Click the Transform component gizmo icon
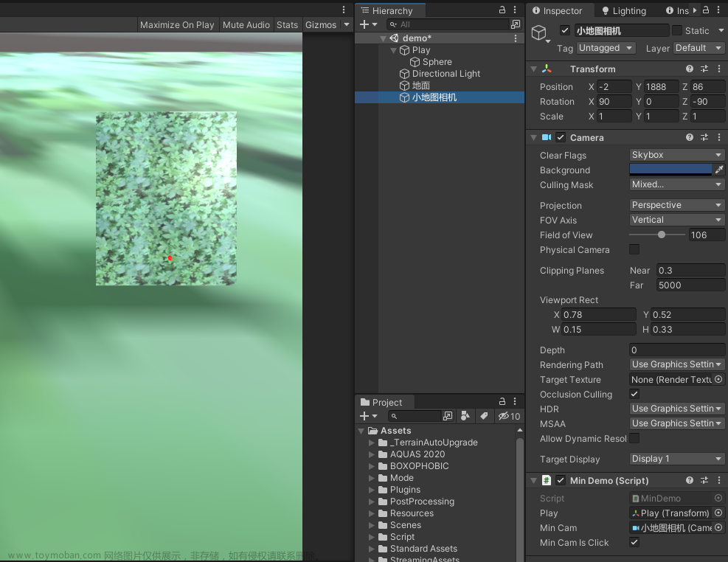 [x=547, y=69]
